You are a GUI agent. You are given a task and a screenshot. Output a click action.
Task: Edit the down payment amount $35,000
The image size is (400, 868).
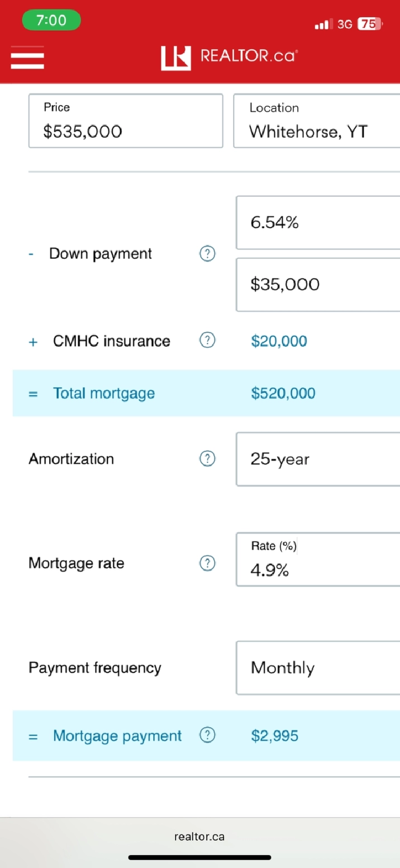coord(317,285)
